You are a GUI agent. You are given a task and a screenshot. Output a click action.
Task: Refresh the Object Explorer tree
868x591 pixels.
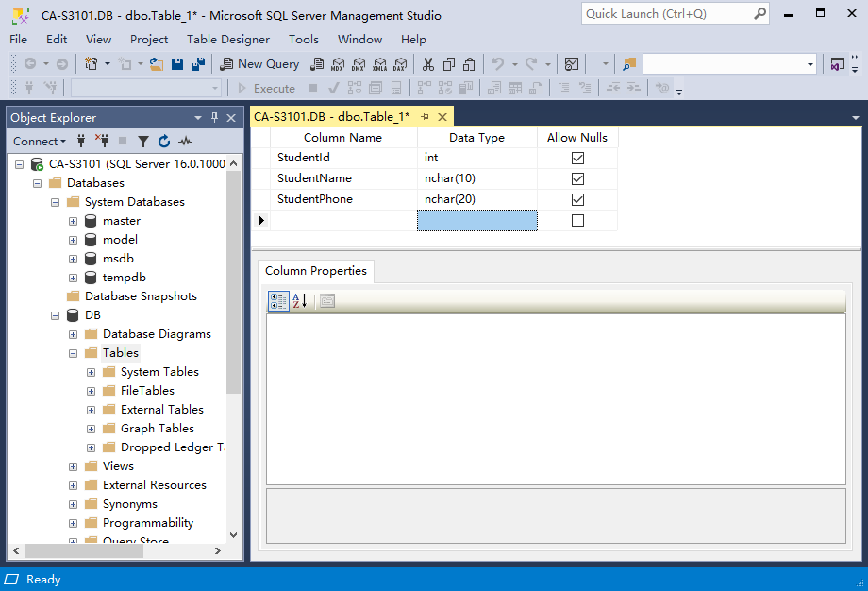tap(164, 142)
